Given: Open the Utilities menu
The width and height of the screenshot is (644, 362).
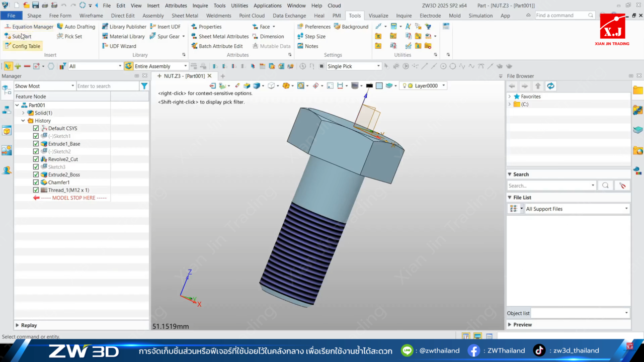Looking at the screenshot, I should [239, 6].
